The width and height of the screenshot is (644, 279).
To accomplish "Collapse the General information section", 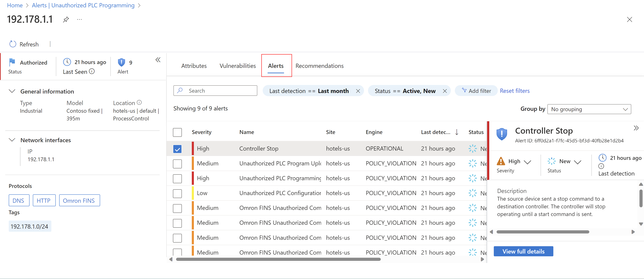I will coord(12,91).
